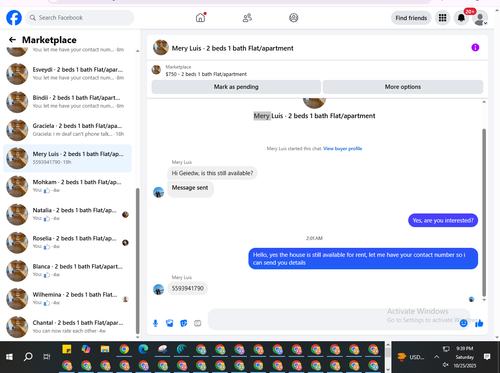Viewport: 500px width, 373px height.
Task: Open More options for the listing
Action: click(x=403, y=87)
